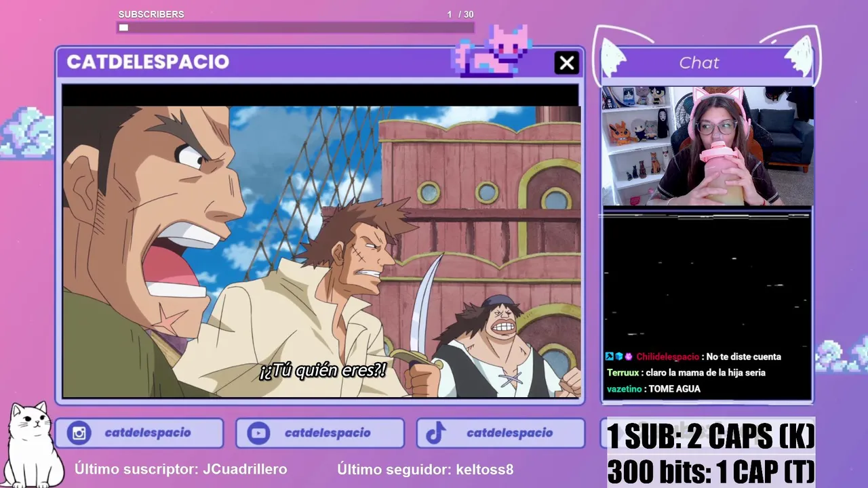This screenshot has width=868, height=488.
Task: Click message "No te diste cuenta"
Action: click(x=744, y=357)
